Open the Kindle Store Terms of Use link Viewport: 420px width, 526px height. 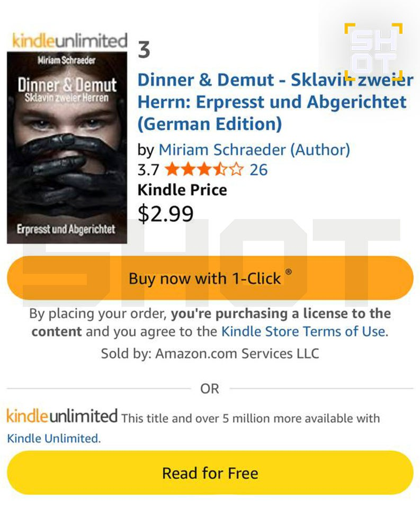point(303,332)
